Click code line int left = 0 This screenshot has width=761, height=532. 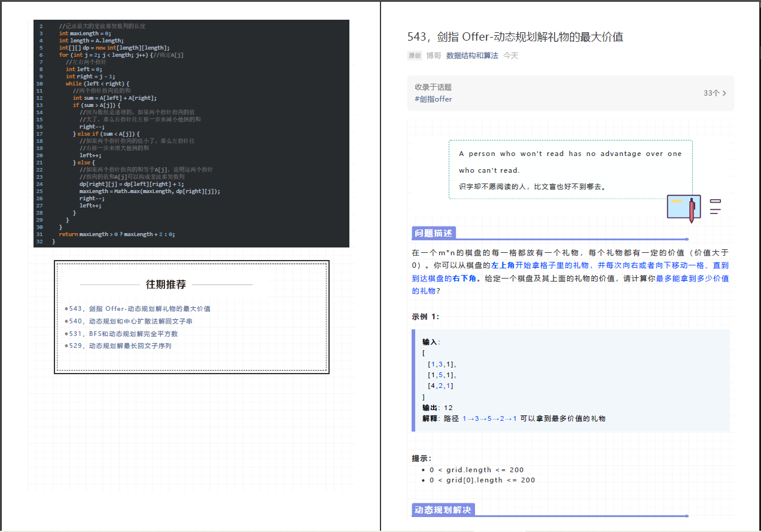coord(84,69)
